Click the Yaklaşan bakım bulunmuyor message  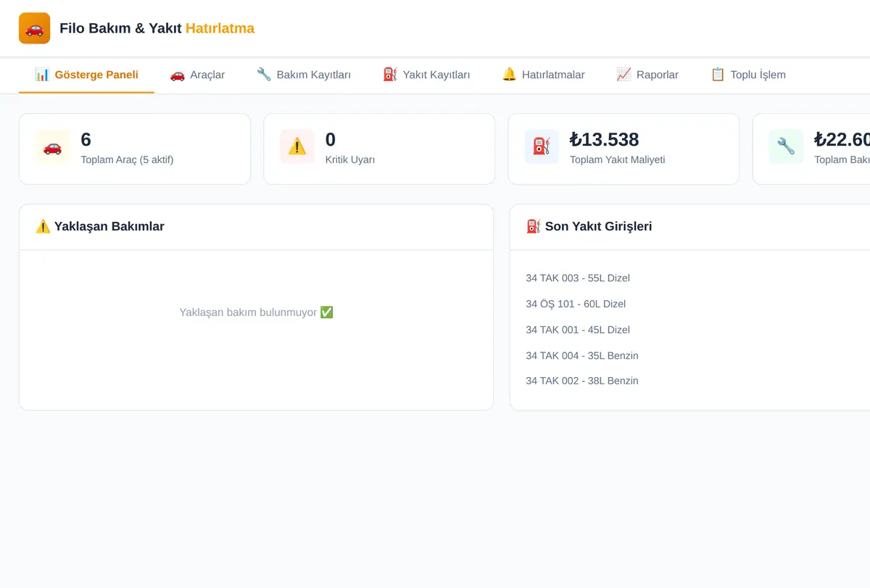(x=257, y=312)
